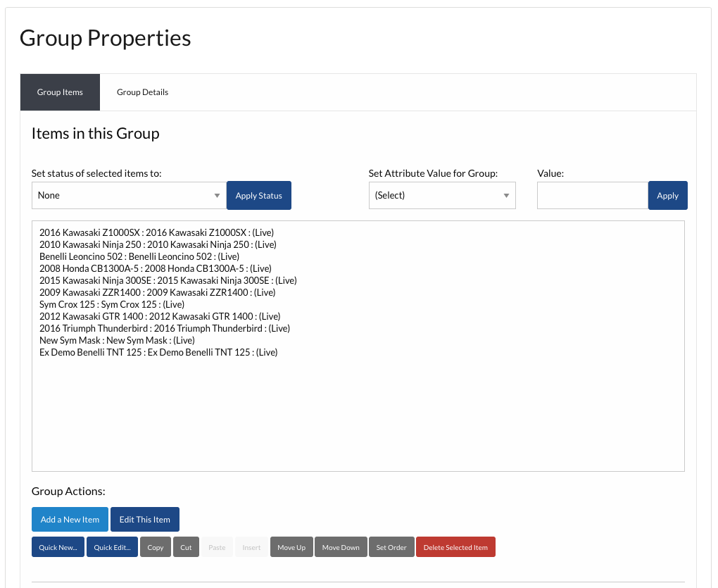Click the Set Order button
Screen dimensions: 718x588
coord(391,547)
